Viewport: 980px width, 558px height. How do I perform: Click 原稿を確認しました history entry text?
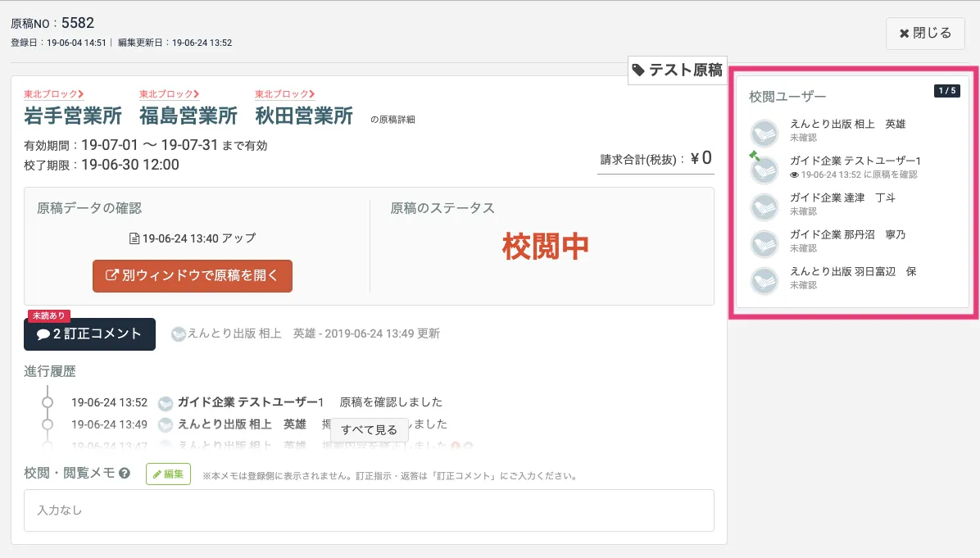(391, 402)
